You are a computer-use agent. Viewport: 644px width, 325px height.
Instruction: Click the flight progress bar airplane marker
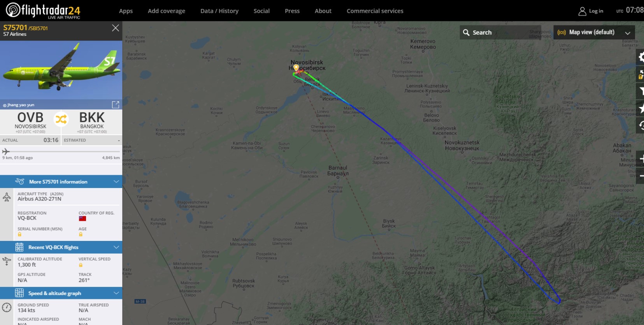(5, 151)
